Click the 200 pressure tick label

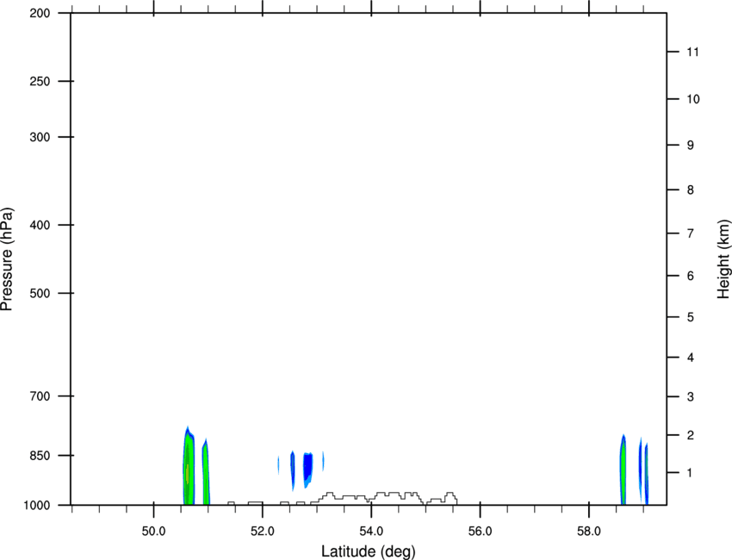(x=40, y=13)
